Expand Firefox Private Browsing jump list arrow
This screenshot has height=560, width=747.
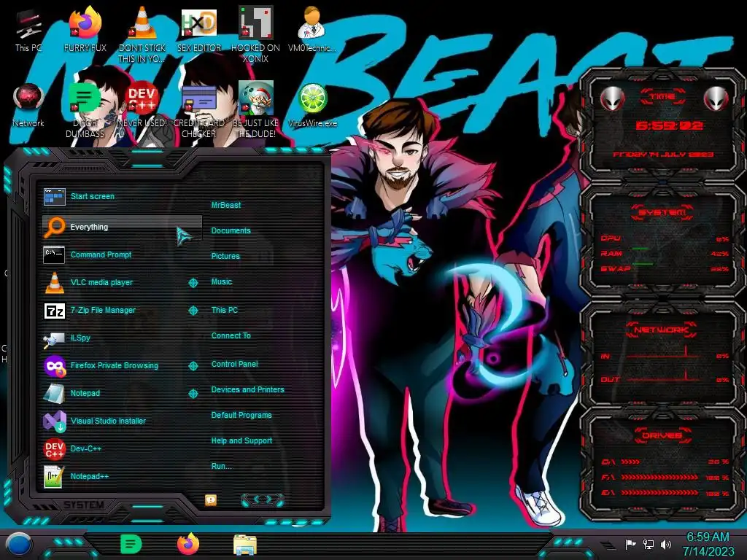coord(193,366)
